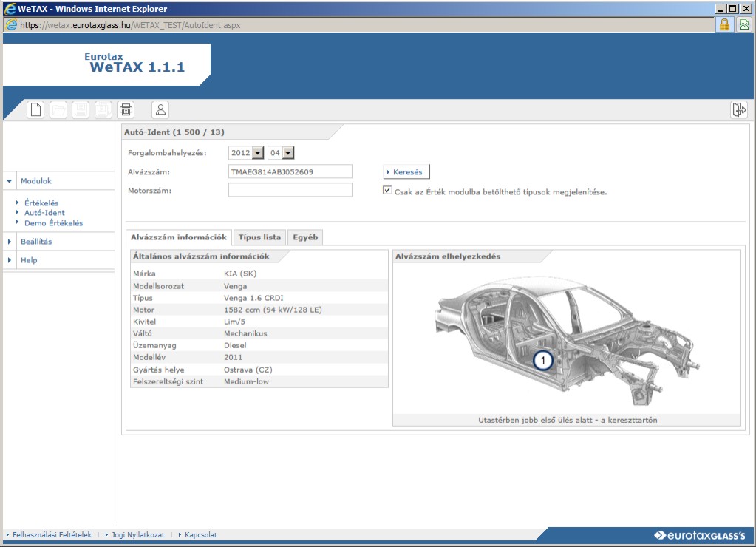
Task: Click the save-all toolbar icon
Action: point(103,110)
